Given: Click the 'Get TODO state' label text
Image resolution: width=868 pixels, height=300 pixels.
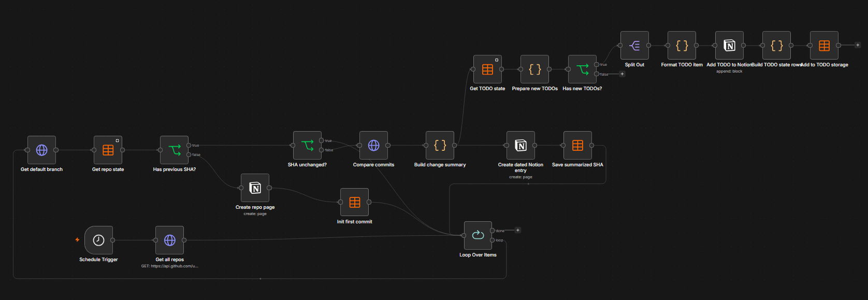Looking at the screenshot, I should tap(487, 89).
